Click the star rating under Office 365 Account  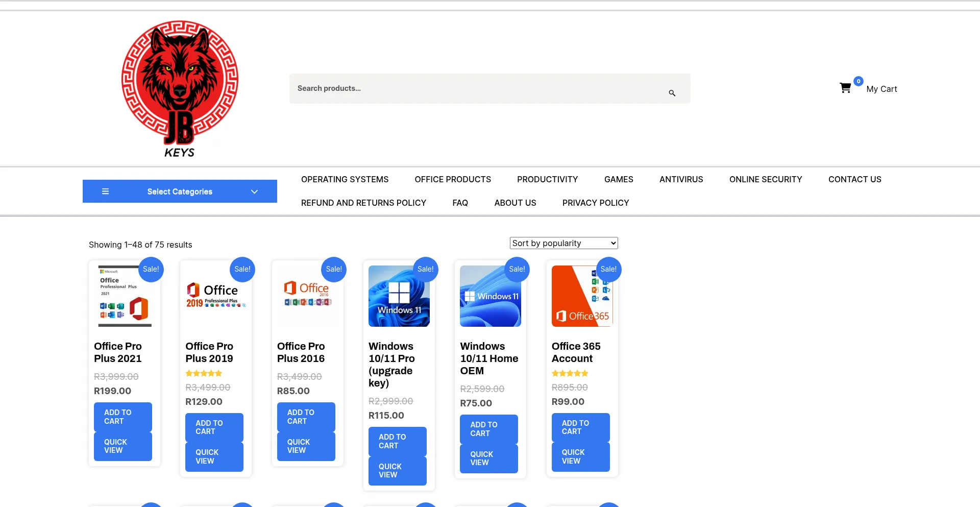tap(570, 374)
